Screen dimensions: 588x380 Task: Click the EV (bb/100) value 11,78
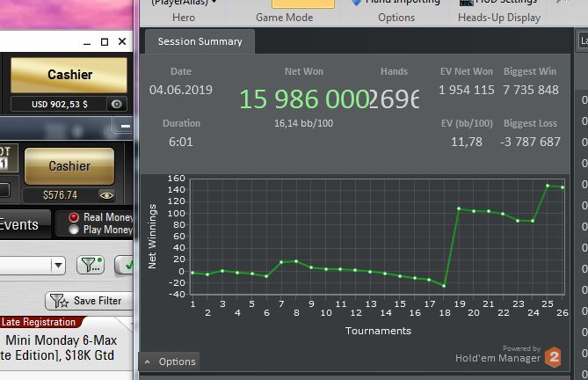coord(467,142)
